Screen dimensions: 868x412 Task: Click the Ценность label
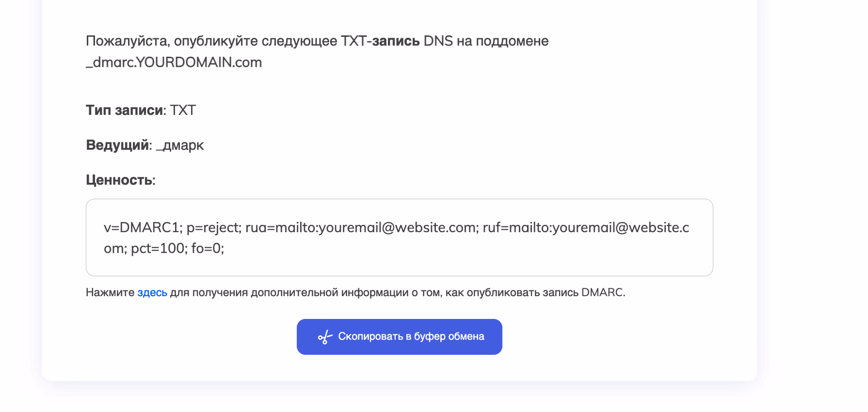[x=119, y=180]
